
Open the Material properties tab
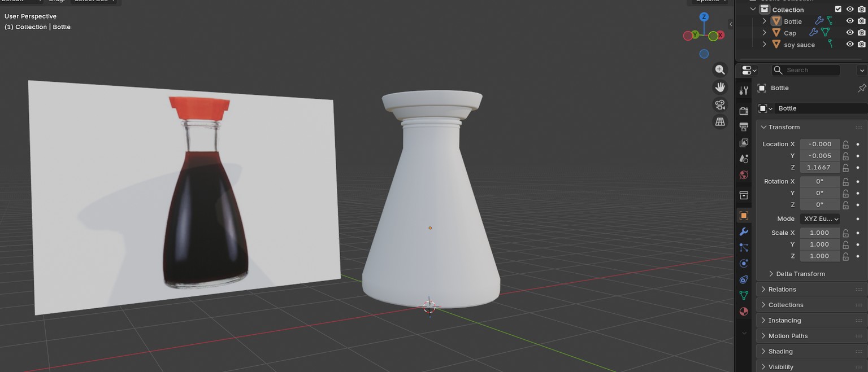click(x=744, y=311)
